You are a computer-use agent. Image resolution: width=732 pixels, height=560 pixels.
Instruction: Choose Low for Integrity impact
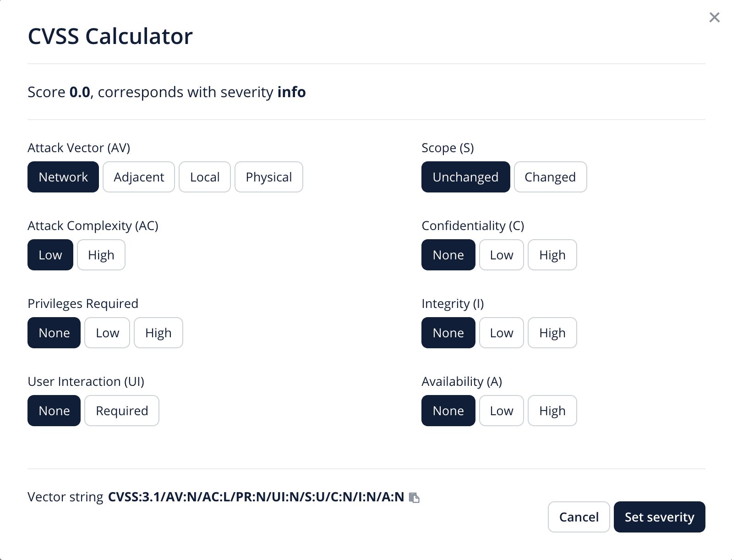502,333
